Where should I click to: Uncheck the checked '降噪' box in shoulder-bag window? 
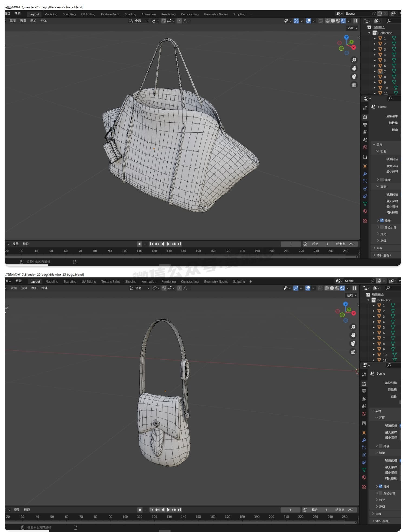coord(381,486)
